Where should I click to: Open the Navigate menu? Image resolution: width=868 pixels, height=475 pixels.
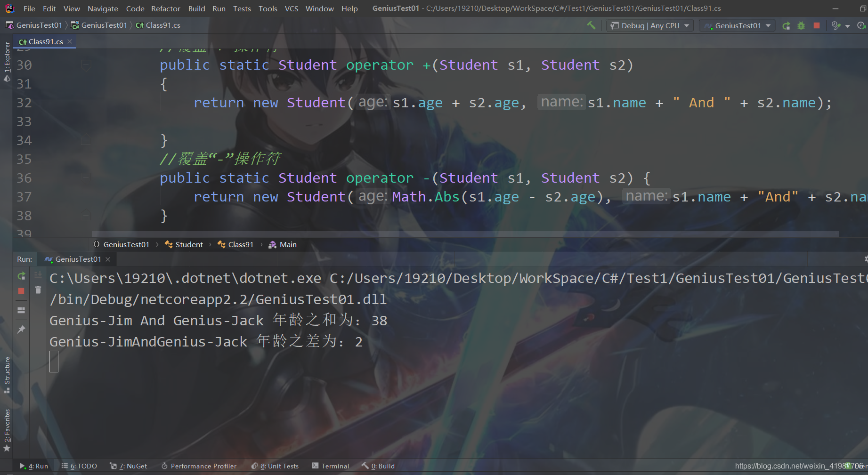tap(103, 8)
